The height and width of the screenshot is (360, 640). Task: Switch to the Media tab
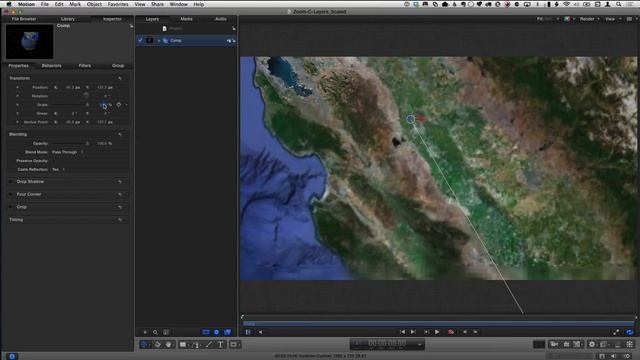(187, 19)
